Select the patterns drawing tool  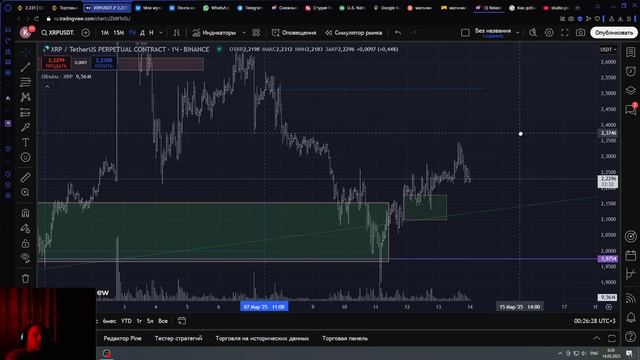[x=25, y=97]
